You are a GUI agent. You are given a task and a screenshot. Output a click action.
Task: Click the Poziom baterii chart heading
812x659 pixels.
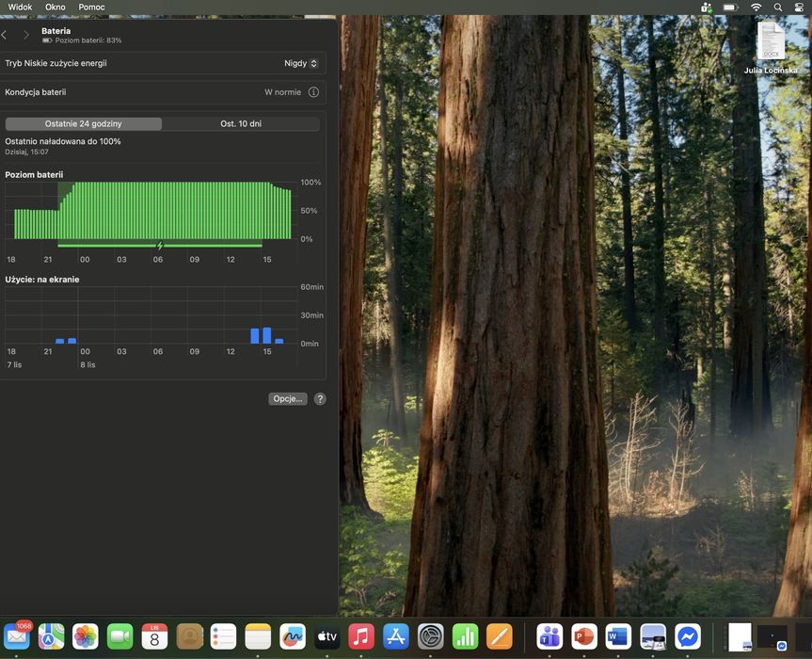click(x=34, y=174)
